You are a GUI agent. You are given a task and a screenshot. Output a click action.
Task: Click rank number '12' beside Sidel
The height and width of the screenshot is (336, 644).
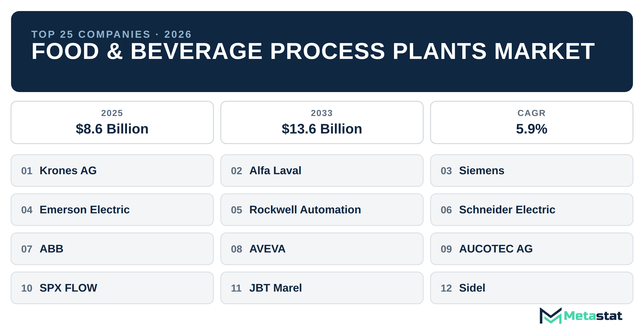point(446,288)
